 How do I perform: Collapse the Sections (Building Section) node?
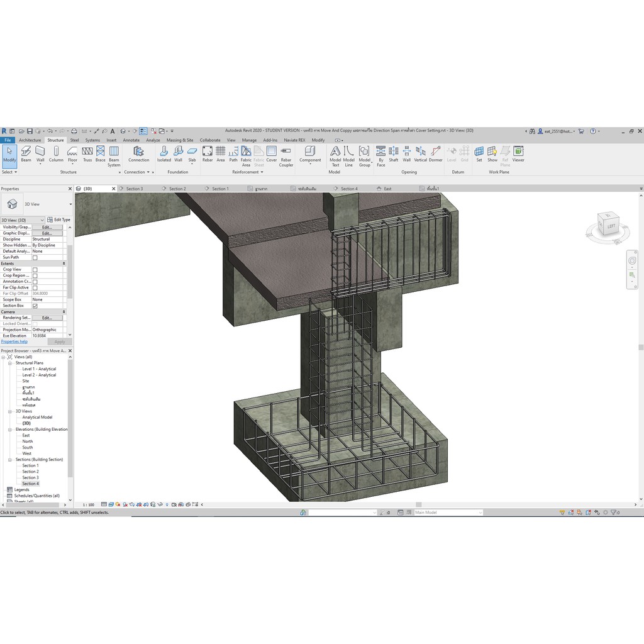click(10, 460)
